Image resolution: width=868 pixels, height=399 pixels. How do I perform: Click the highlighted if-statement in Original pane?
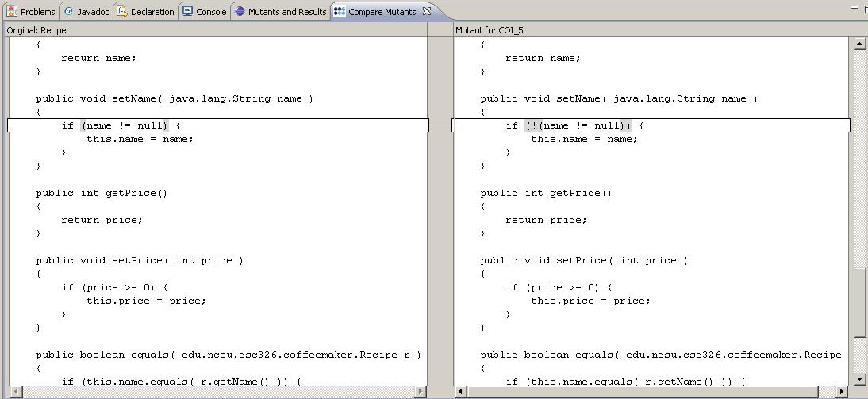pos(123,125)
